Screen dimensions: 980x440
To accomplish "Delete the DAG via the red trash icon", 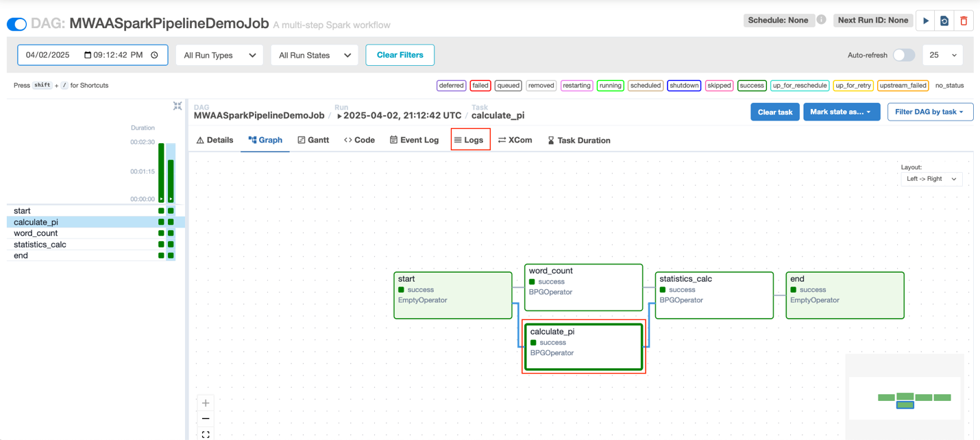I will coord(964,21).
